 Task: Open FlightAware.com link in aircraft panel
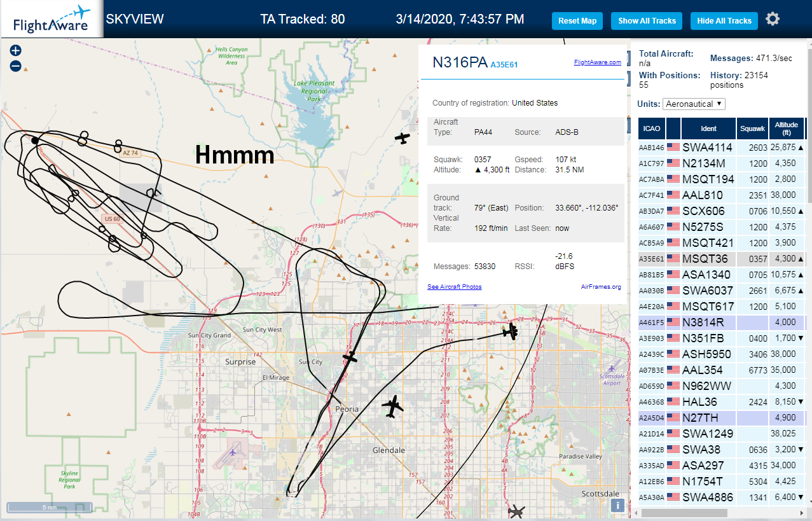tap(597, 62)
